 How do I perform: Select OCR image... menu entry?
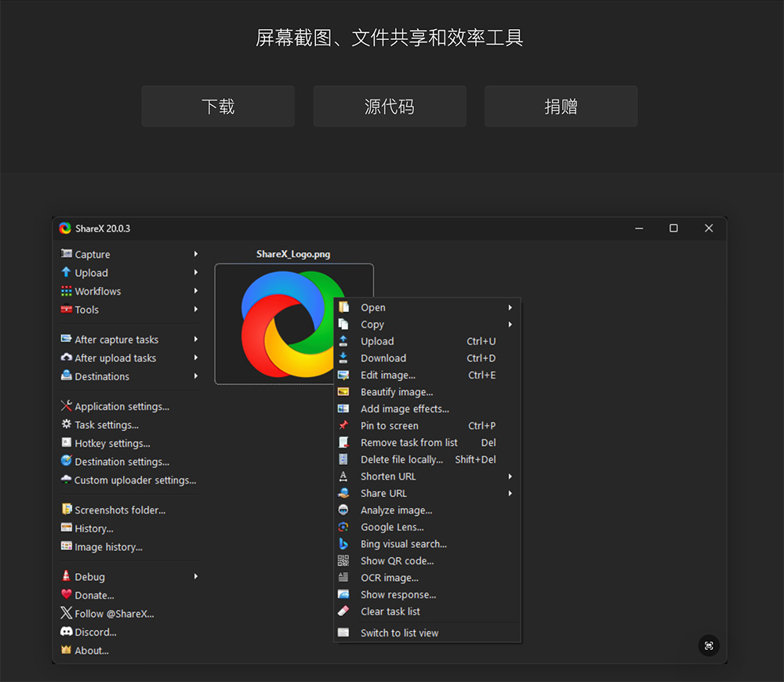point(427,578)
